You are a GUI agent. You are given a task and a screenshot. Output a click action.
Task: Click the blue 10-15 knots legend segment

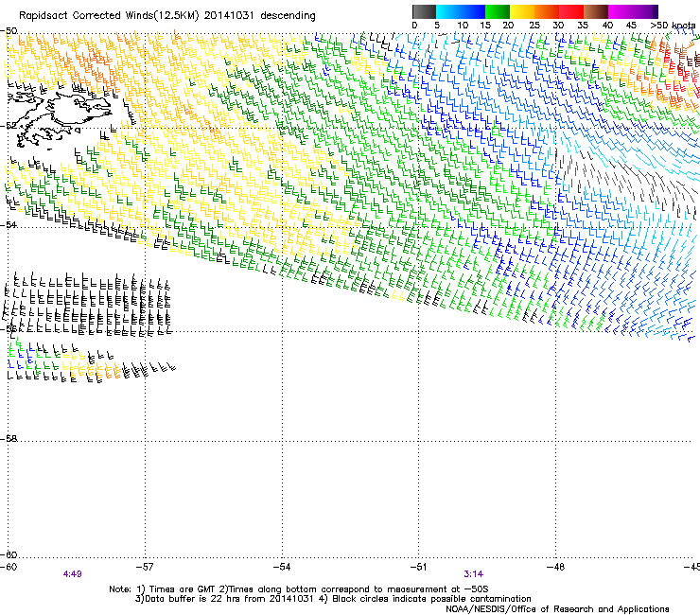[x=473, y=11]
